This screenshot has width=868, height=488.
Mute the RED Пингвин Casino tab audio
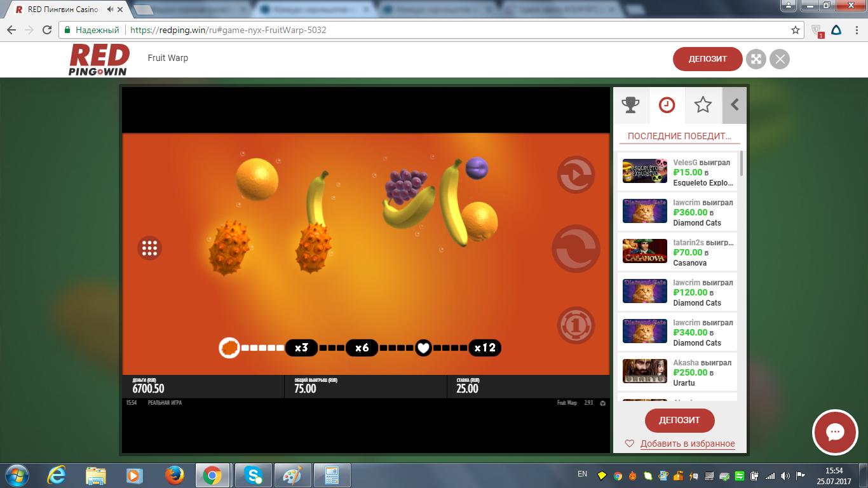click(111, 10)
